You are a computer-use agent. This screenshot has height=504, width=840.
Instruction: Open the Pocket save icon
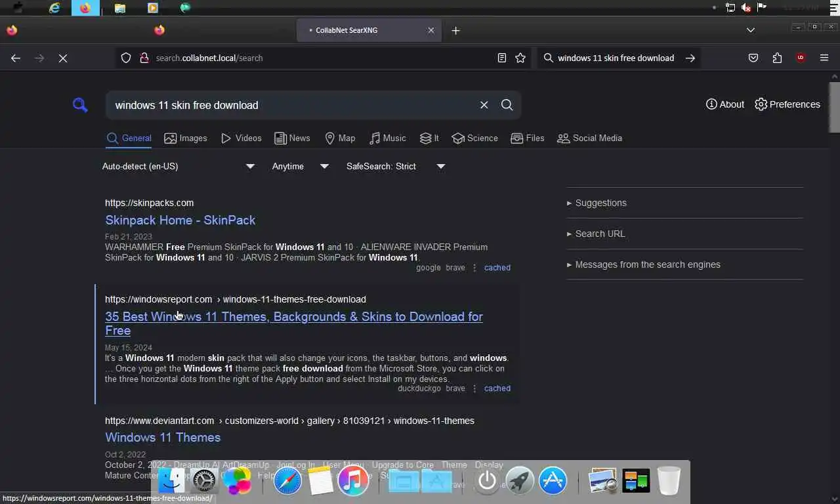[753, 58]
